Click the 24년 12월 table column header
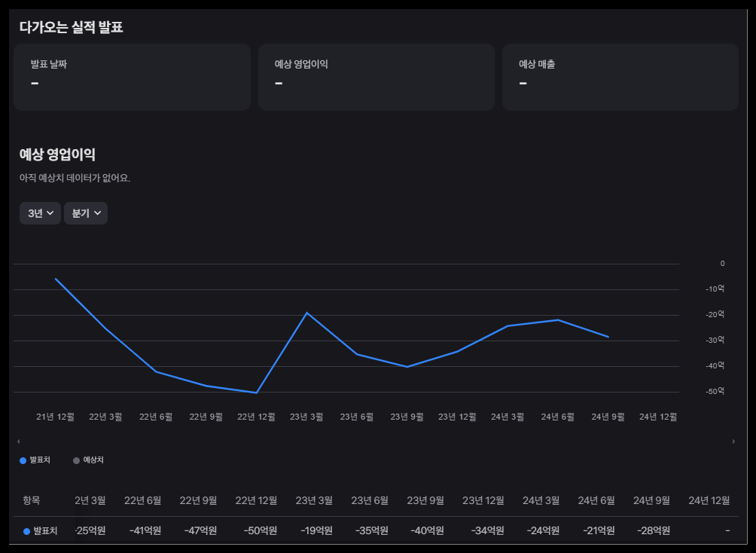756x553 pixels. [x=709, y=500]
